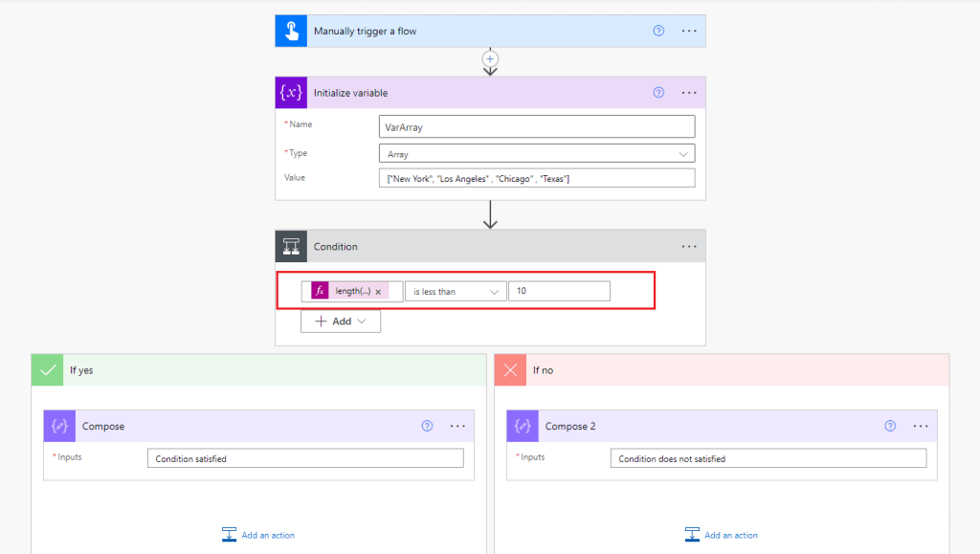Click the Manually trigger a flow hand icon
This screenshot has width=980, height=554.
click(x=291, y=32)
